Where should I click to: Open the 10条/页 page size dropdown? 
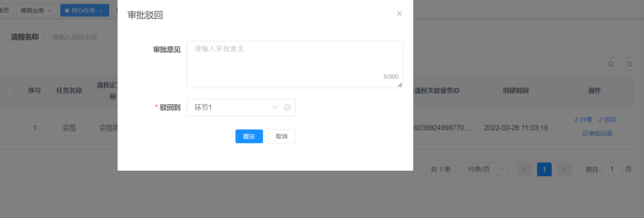[483, 170]
